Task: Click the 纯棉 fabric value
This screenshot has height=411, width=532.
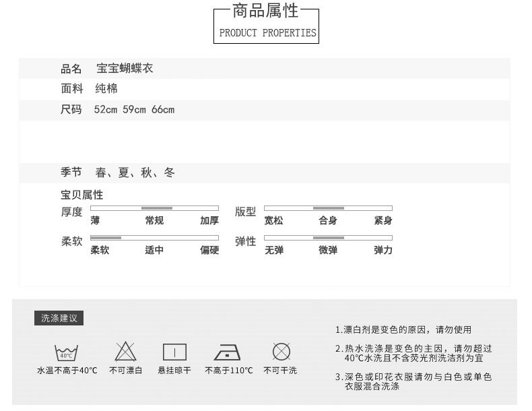Action: (106, 88)
